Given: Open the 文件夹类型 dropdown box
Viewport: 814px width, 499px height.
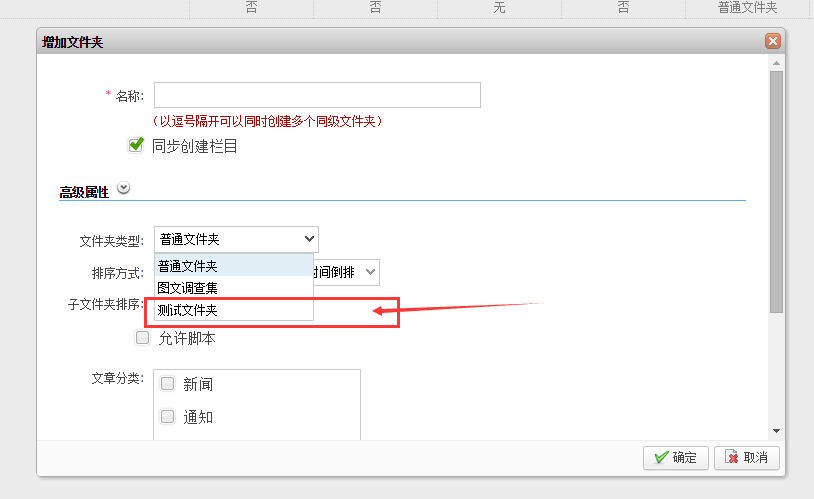Looking at the screenshot, I should click(x=236, y=239).
